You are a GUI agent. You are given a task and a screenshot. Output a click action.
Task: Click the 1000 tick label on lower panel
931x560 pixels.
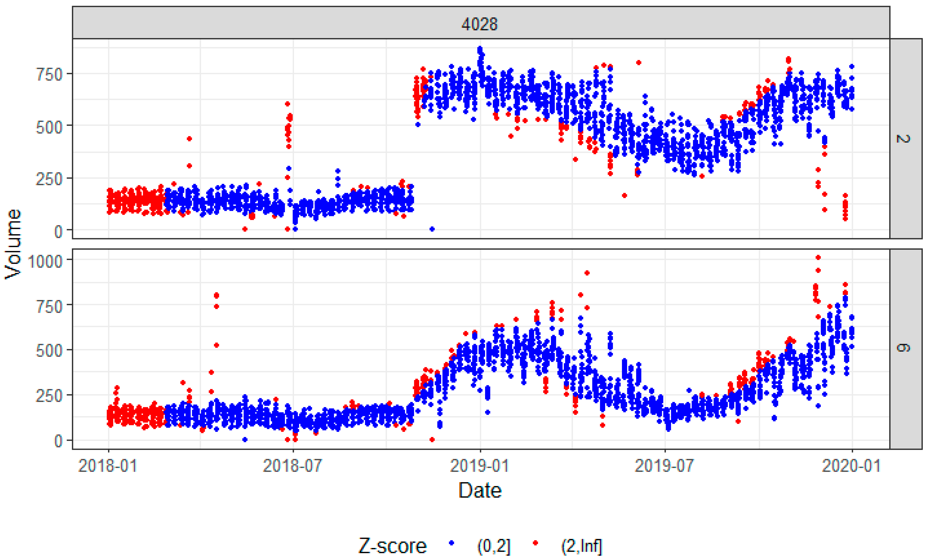(x=45, y=261)
